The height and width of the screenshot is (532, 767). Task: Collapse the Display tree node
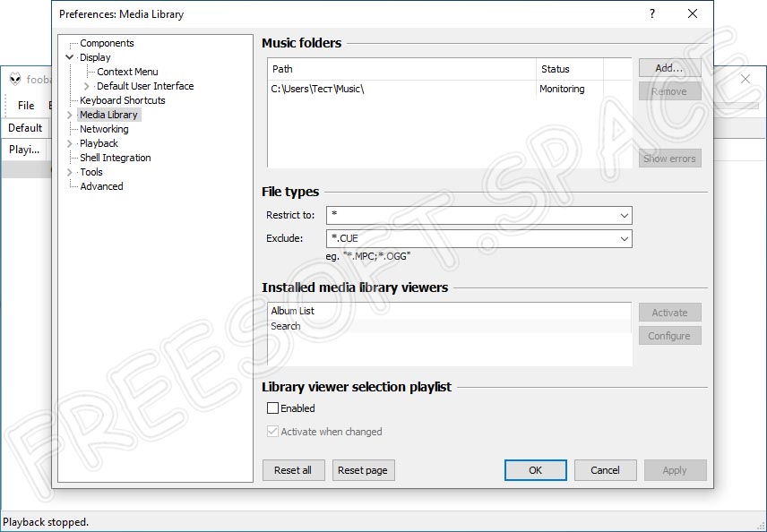pyautogui.click(x=70, y=57)
